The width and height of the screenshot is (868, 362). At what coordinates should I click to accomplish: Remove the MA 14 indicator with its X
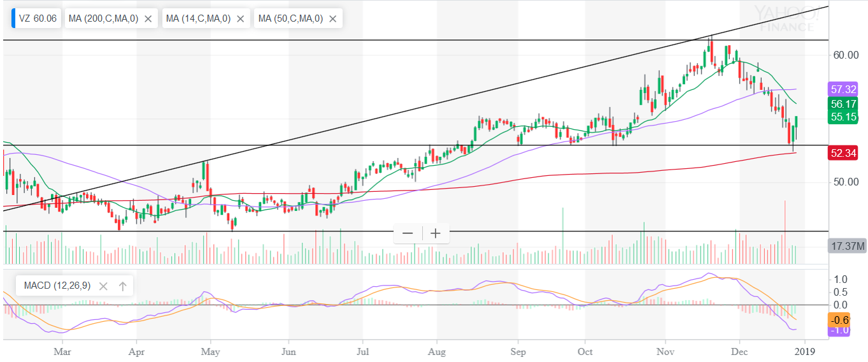240,19
